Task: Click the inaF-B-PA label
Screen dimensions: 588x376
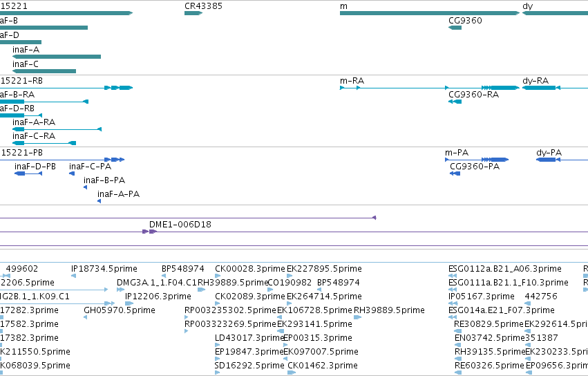Action: [104, 180]
